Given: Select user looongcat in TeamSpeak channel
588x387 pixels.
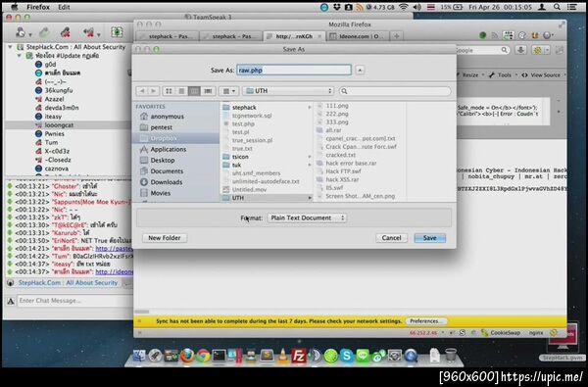Looking at the screenshot, I should tap(59, 124).
